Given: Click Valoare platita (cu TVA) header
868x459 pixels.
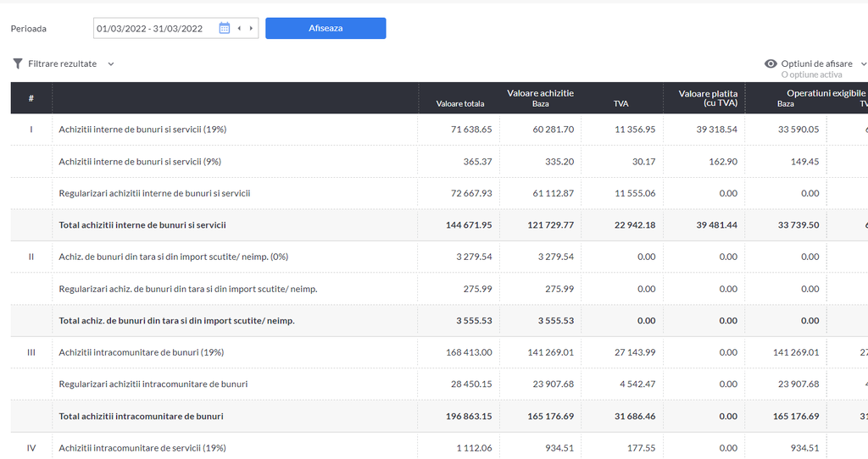Looking at the screenshot, I should [x=708, y=98].
